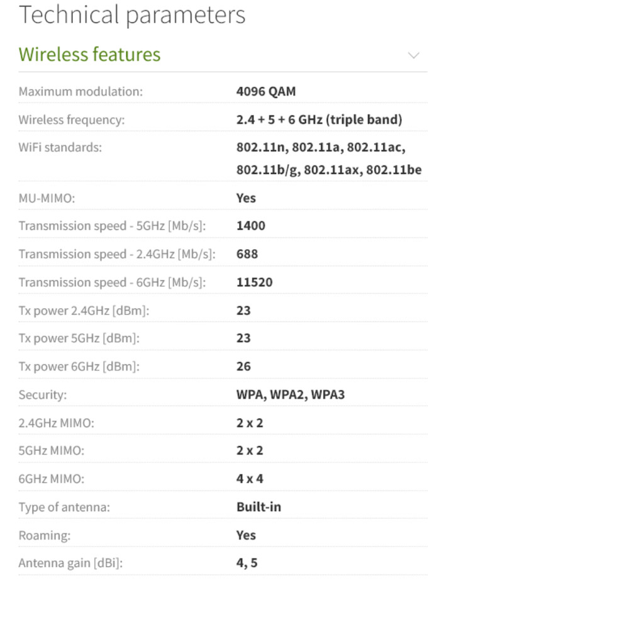This screenshot has width=644, height=644.
Task: Open the Wireless features section header
Action: pos(89,55)
